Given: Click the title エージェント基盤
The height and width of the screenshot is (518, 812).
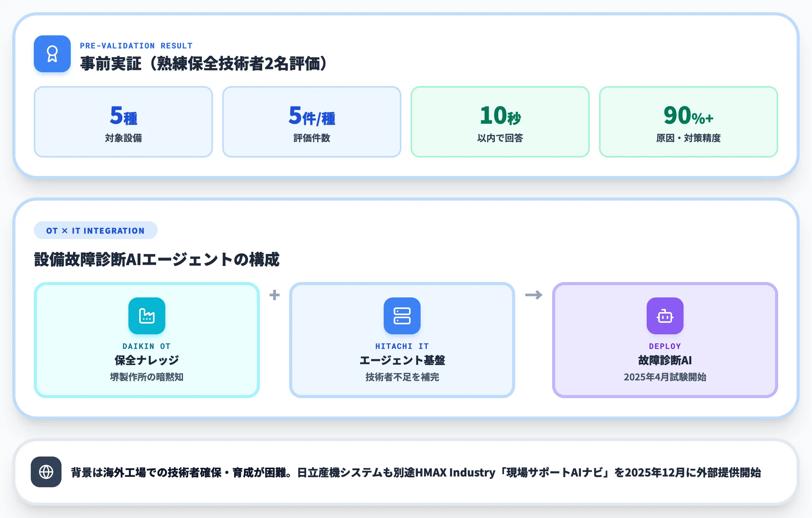Looking at the screenshot, I should [x=402, y=360].
